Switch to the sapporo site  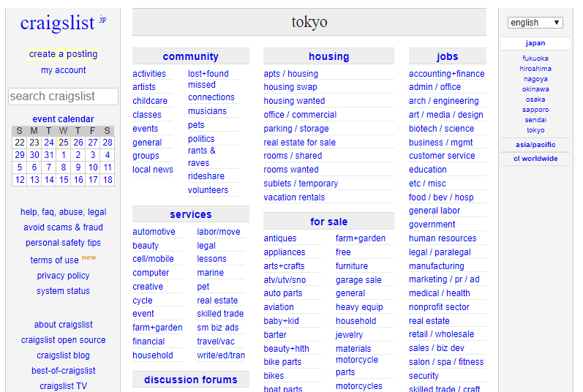(x=535, y=110)
